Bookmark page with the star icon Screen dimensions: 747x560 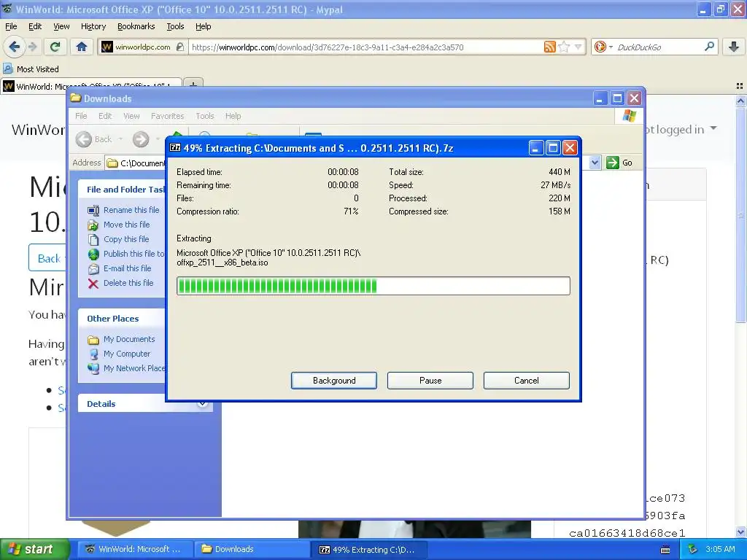(564, 47)
